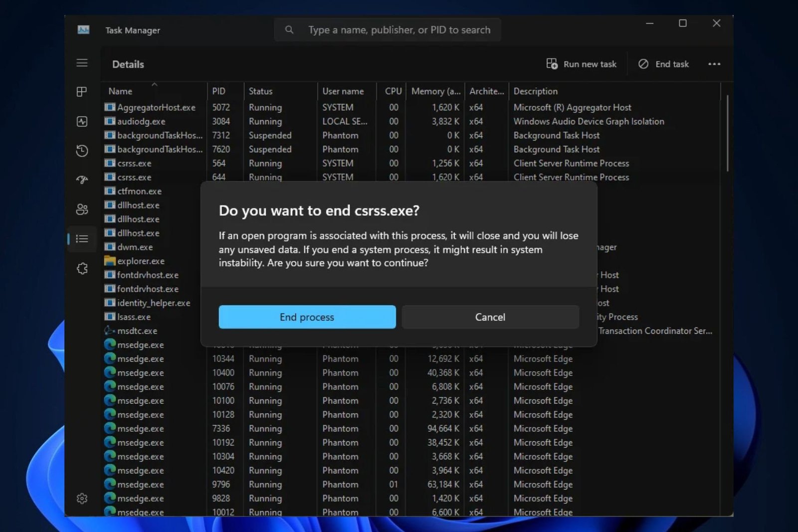Click the PID 3084 cell
This screenshot has width=798, height=532.
[x=221, y=121]
